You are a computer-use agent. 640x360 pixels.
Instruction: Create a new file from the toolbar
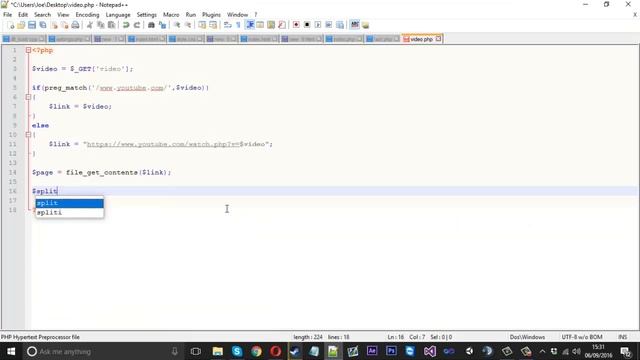(11, 25)
